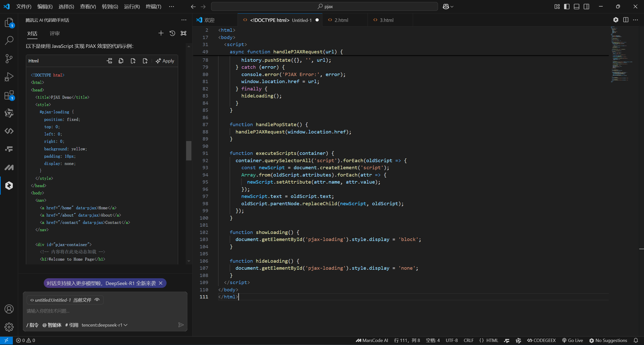Image resolution: width=644 pixels, height=345 pixels.
Task: Open the Extensions view
Action: coord(9,95)
